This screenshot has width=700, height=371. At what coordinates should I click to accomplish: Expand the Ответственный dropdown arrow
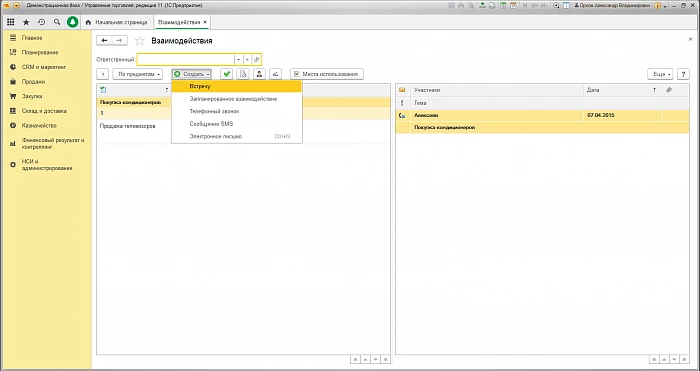tap(239, 59)
